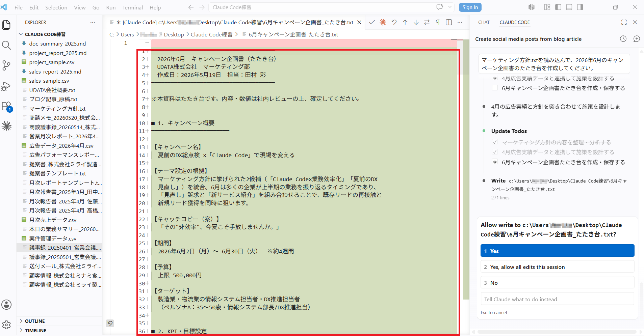
Task: Focus the Tell Claude what to do instead field
Action: coord(557,299)
